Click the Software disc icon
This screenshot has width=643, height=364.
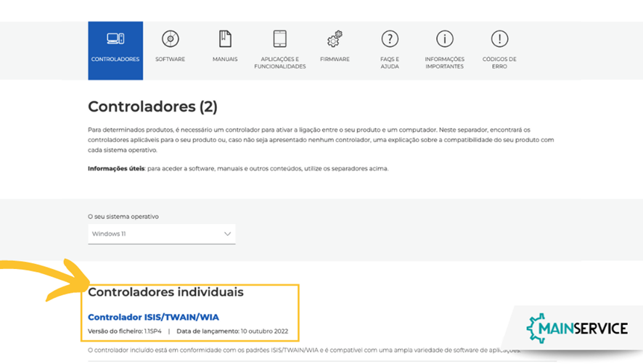pos(170,38)
